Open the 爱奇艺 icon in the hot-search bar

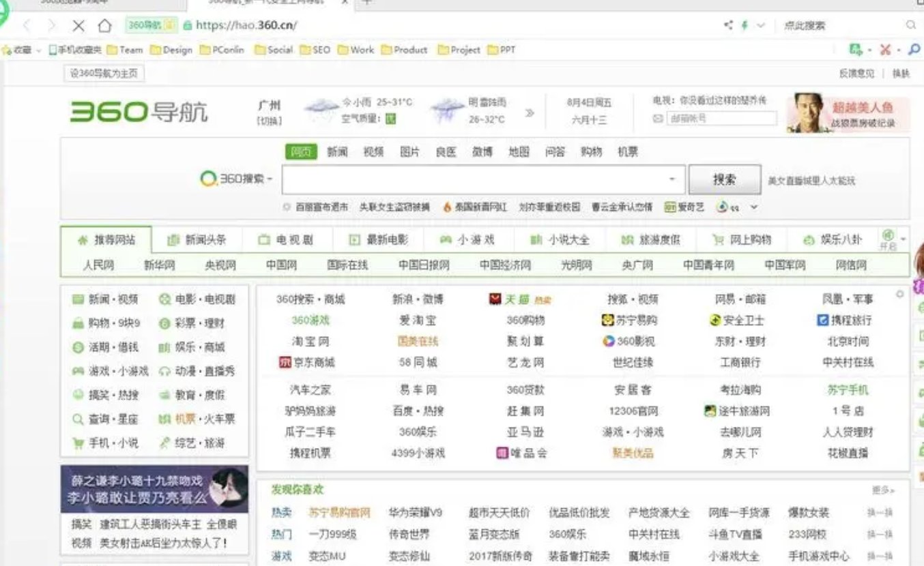point(669,207)
